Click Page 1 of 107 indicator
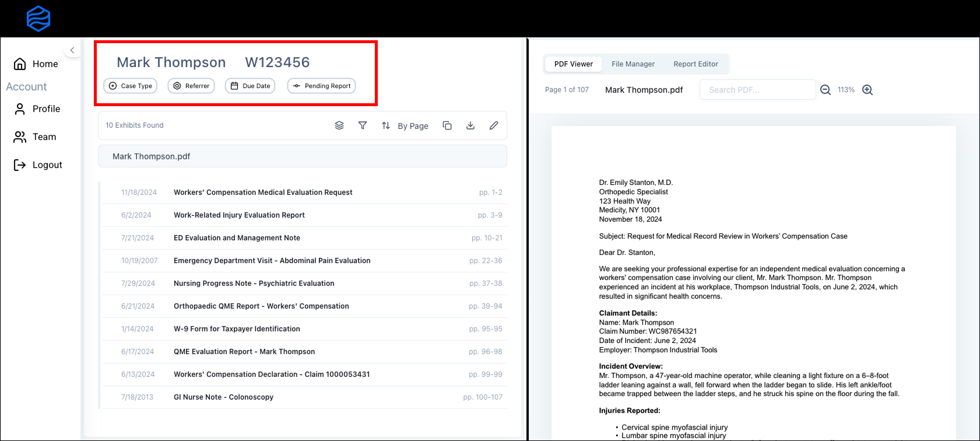980x441 pixels. pos(567,90)
